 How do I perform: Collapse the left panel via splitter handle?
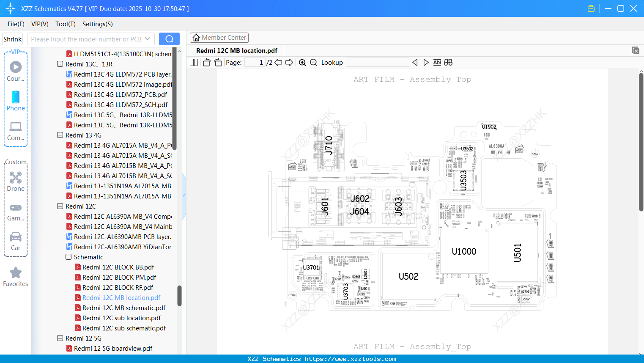pyautogui.click(x=184, y=195)
